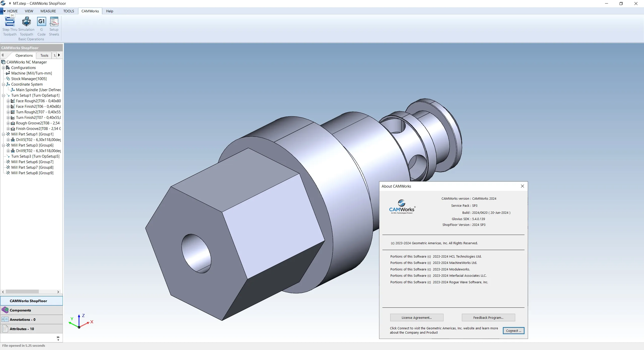The image size is (644, 350).
Task: Open the Setup Sheets tool
Action: pyautogui.click(x=54, y=22)
